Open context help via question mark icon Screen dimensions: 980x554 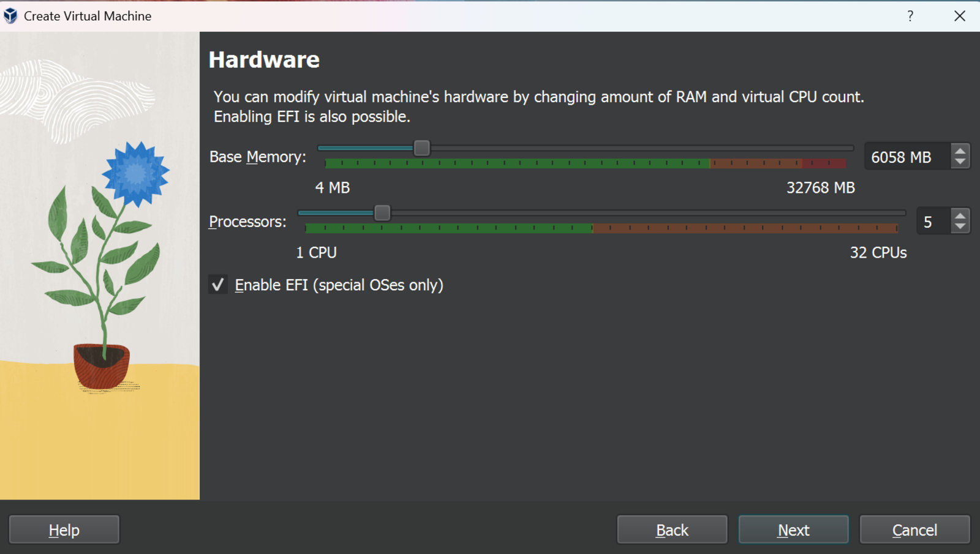click(x=910, y=17)
